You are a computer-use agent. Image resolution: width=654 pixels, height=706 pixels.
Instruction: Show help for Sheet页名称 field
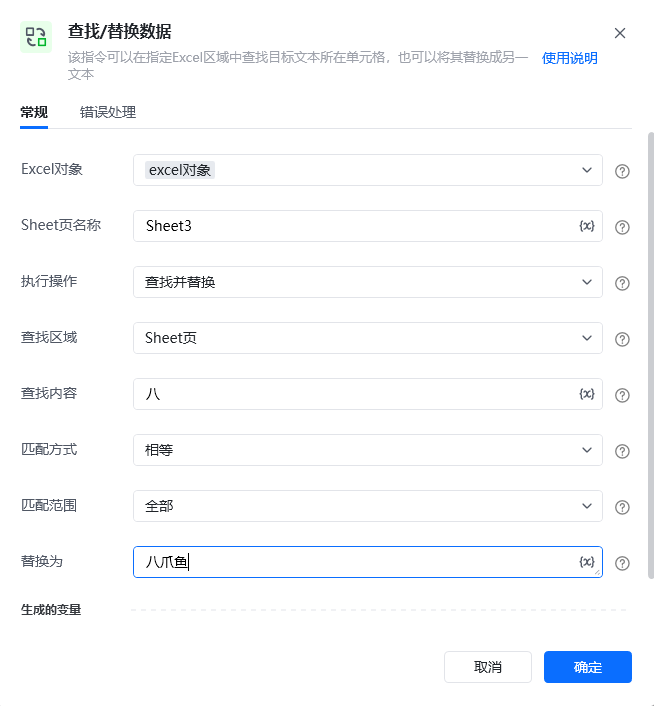(622, 227)
